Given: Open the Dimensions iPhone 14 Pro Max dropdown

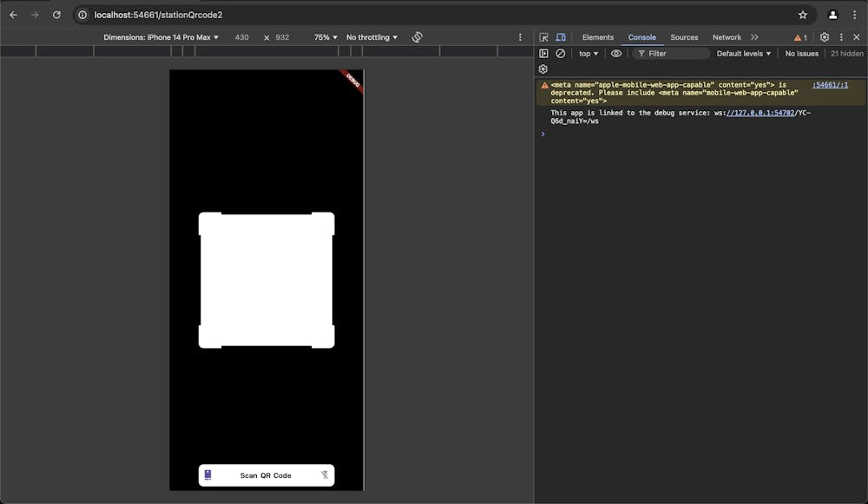Looking at the screenshot, I should click(x=161, y=37).
